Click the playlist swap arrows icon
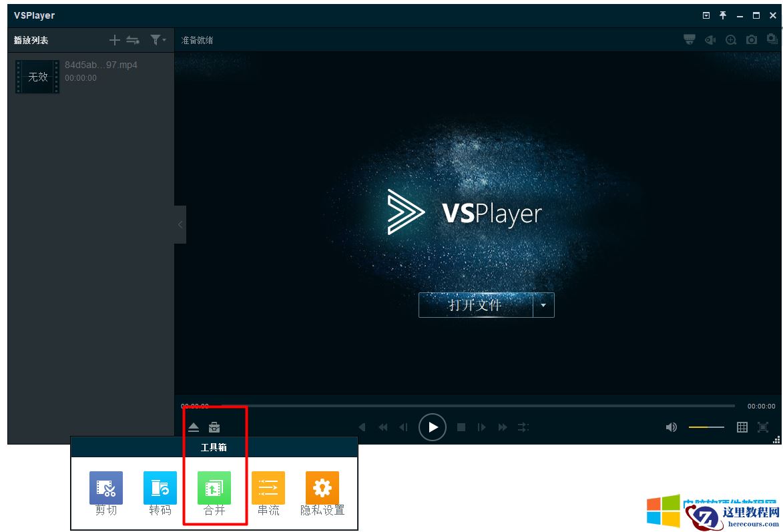This screenshot has height=532, width=783. pyautogui.click(x=133, y=40)
